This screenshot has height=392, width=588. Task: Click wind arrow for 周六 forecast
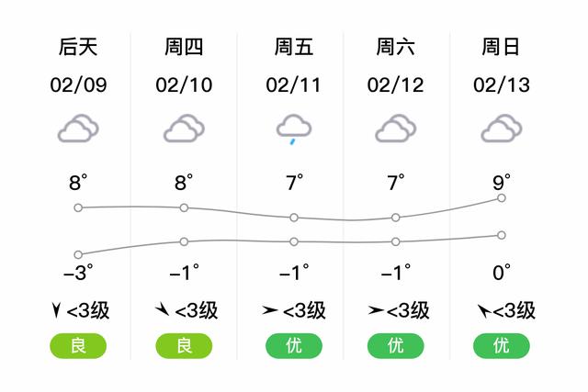376,310
